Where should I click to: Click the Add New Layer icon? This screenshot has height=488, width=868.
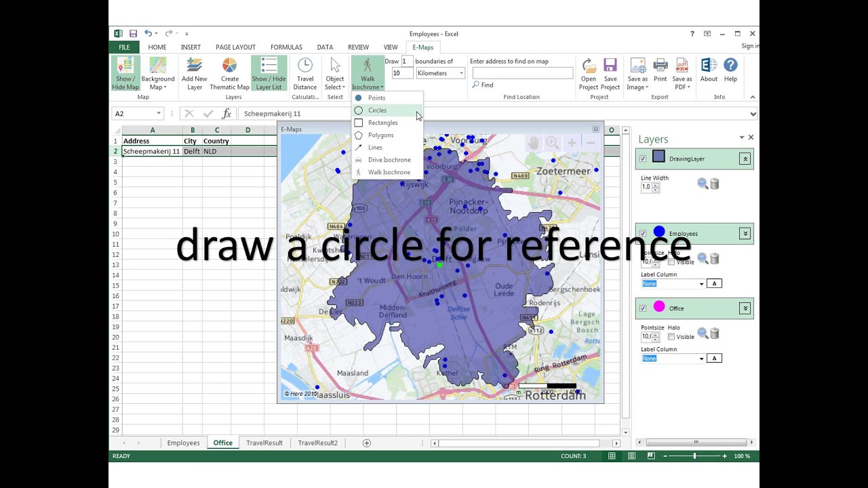(195, 73)
